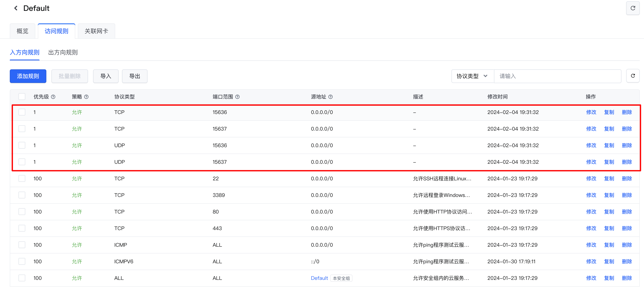Click the 添加规则 button
The width and height of the screenshot is (644, 299).
pos(28,76)
